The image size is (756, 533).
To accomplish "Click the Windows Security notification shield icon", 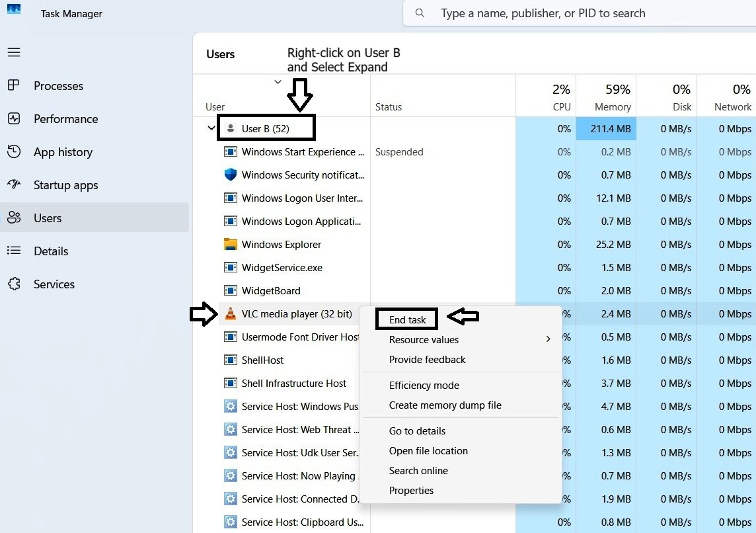I will (231, 175).
